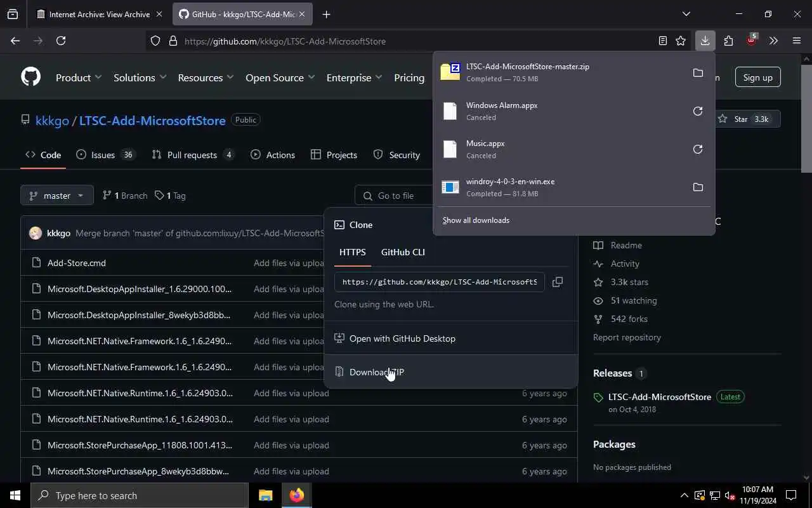Image resolution: width=812 pixels, height=508 pixels.
Task: Expand Product navigation menu
Action: 79,77
